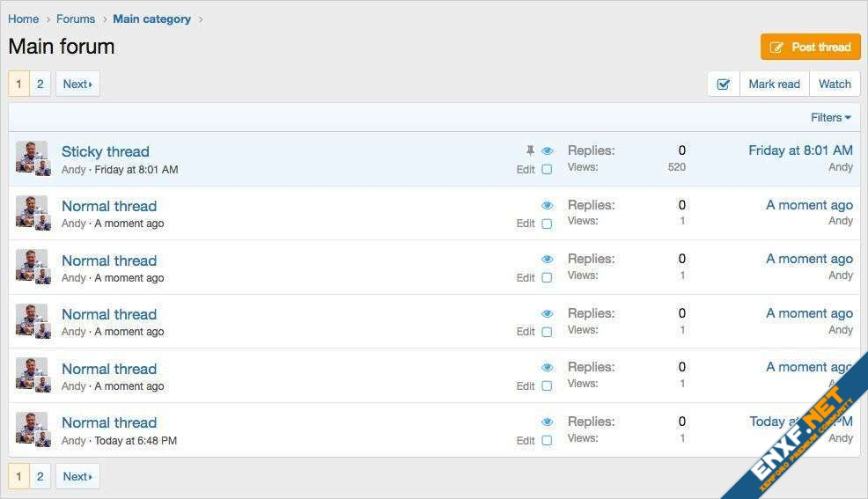Open the Forums breadcrumb
The image size is (868, 499).
76,19
